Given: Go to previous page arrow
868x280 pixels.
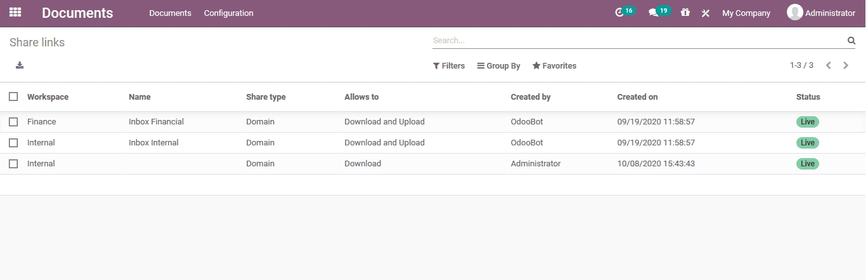Looking at the screenshot, I should (x=828, y=65).
